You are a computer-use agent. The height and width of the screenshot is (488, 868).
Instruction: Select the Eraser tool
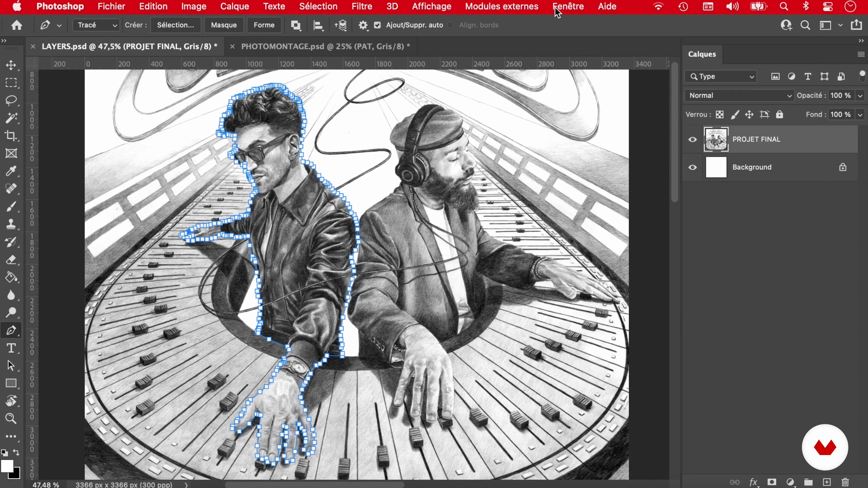[11, 260]
